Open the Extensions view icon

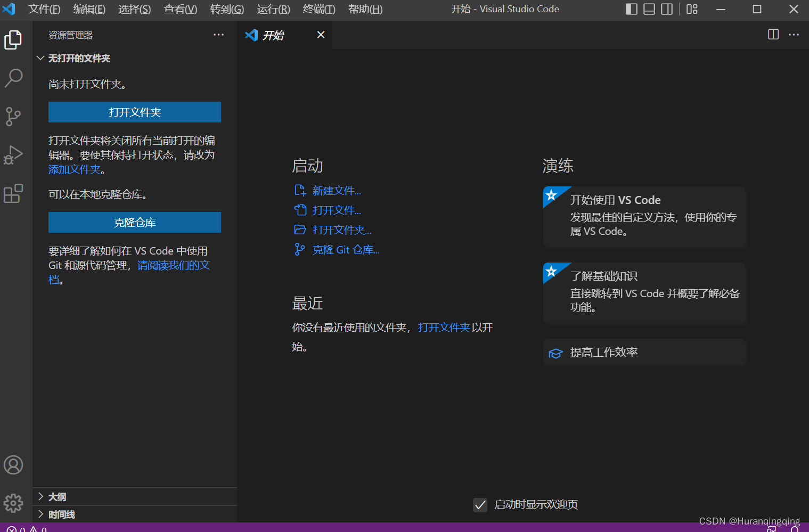click(x=13, y=193)
